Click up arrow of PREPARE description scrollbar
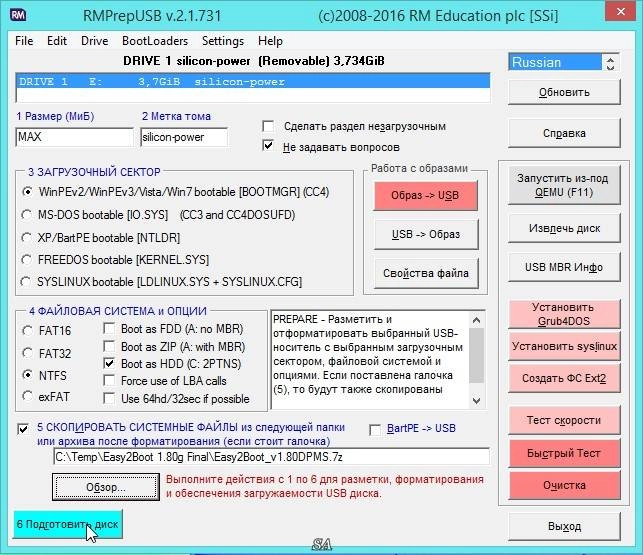The image size is (643, 555). coord(477,320)
